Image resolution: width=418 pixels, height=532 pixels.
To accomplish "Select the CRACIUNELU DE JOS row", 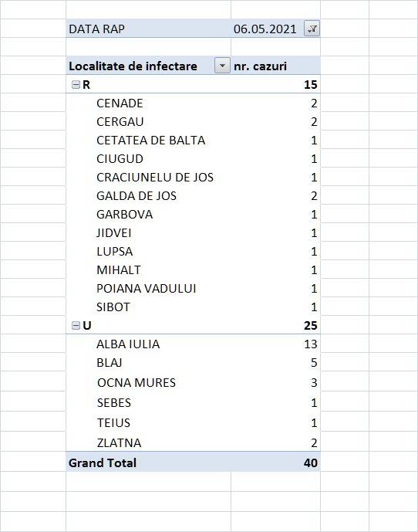I will pos(193,177).
